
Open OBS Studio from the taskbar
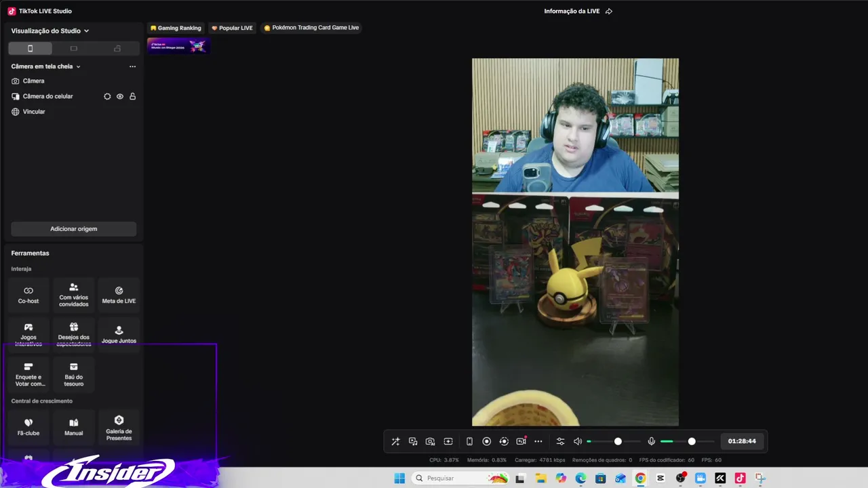click(681, 479)
